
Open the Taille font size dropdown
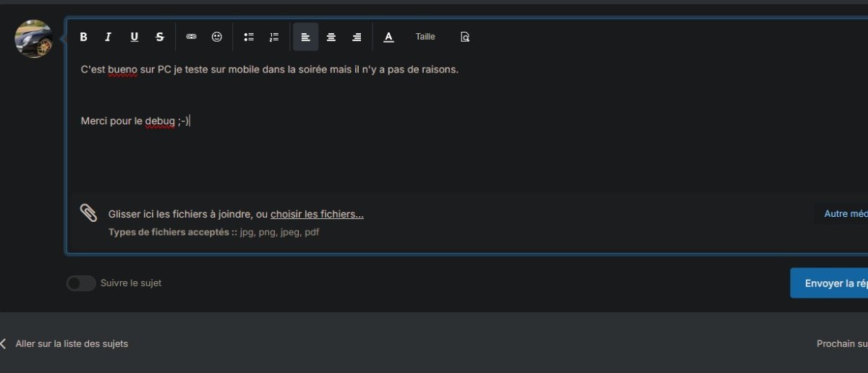[425, 37]
